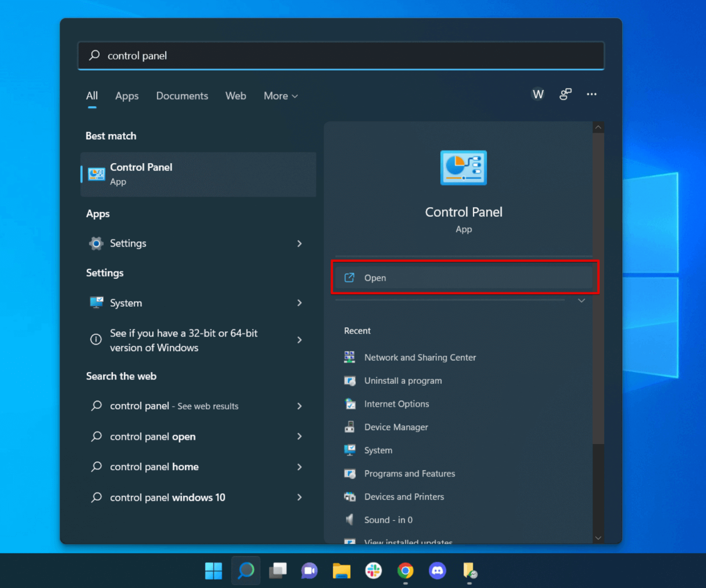The height and width of the screenshot is (588, 706).
Task: Open Task View from the taskbar
Action: pyautogui.click(x=278, y=571)
